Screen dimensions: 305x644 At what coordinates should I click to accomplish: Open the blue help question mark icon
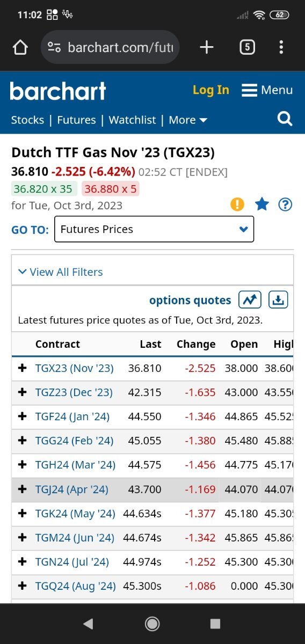tap(285, 204)
